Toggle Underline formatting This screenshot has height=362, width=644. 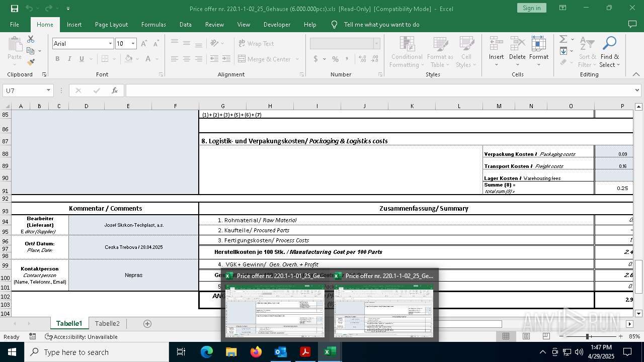click(x=82, y=59)
